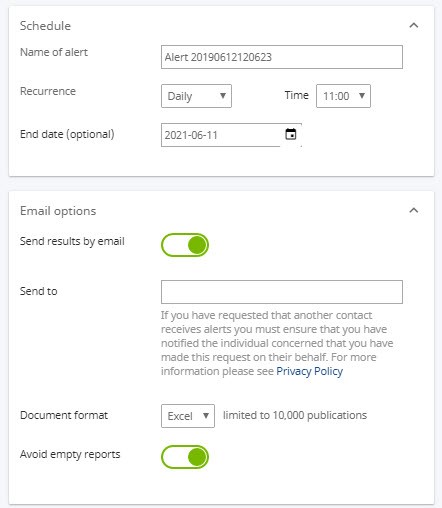Open the Document format Excel dropdown
Screen dimensions: 442x508
click(188, 416)
